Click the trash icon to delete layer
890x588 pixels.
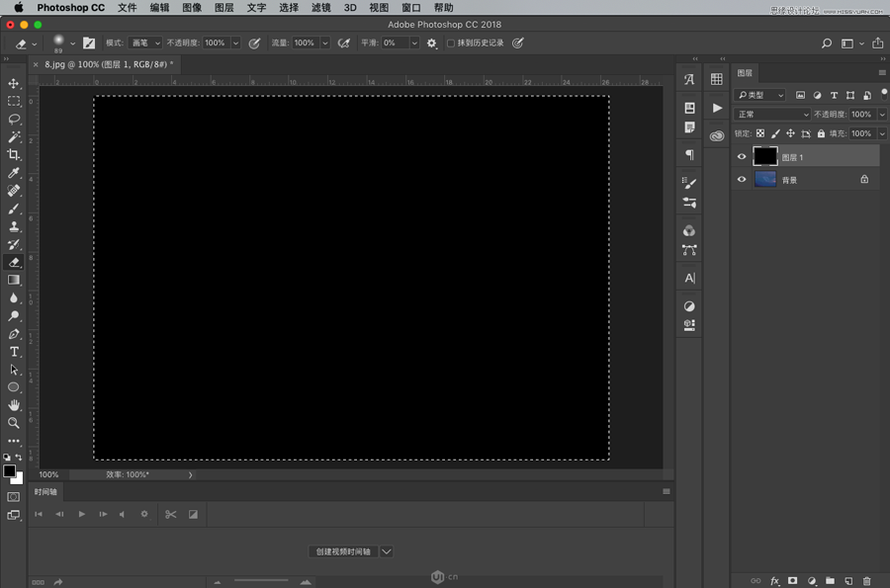point(867,581)
